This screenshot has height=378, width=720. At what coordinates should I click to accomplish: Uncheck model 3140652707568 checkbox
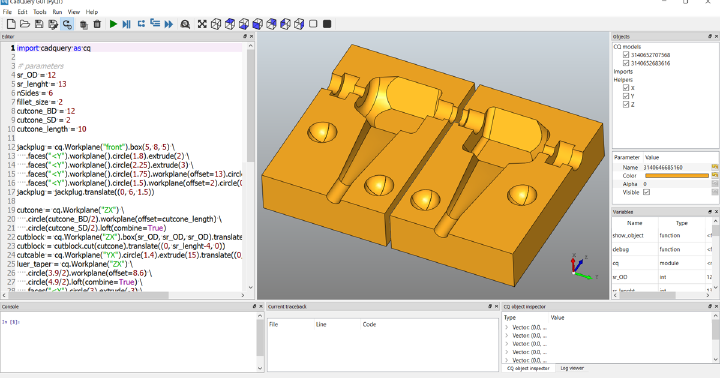(625, 55)
